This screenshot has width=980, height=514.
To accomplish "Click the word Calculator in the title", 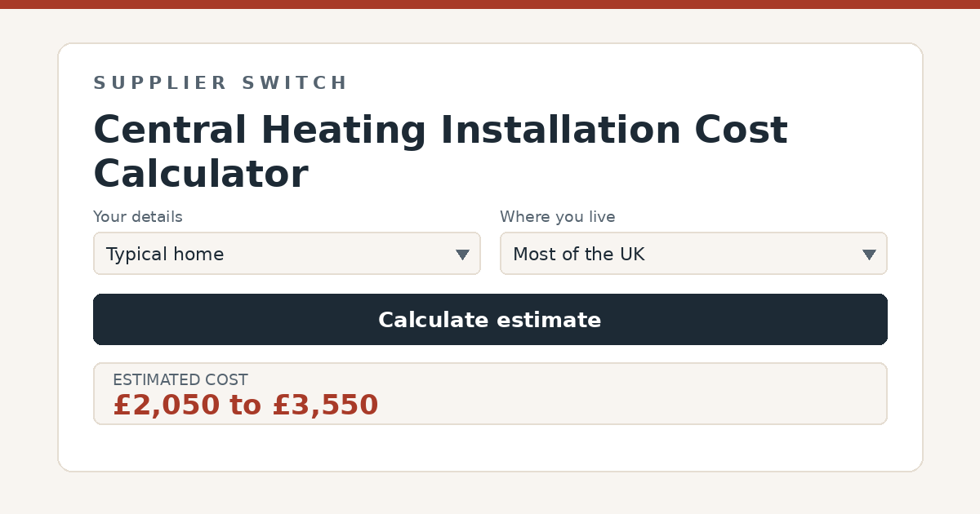I will pos(200,174).
